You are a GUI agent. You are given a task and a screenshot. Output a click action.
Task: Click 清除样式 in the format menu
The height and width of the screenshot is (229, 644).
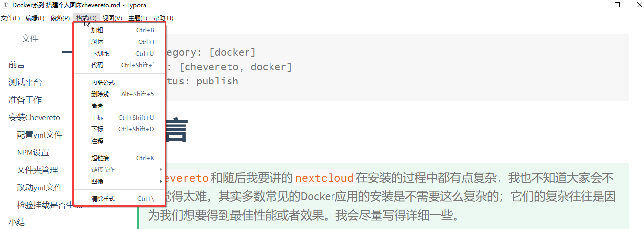click(103, 199)
